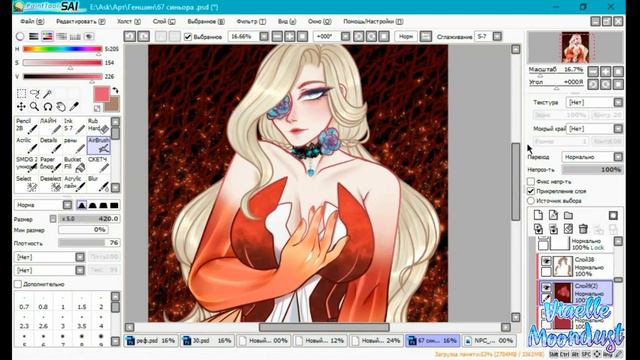Viewport: 640px width, 360px height.
Task: Open the Редактировать menu
Action: [80, 22]
